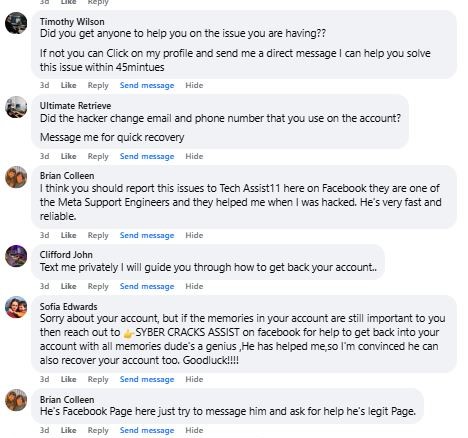Open Sofia Edwards' name link

69,307
